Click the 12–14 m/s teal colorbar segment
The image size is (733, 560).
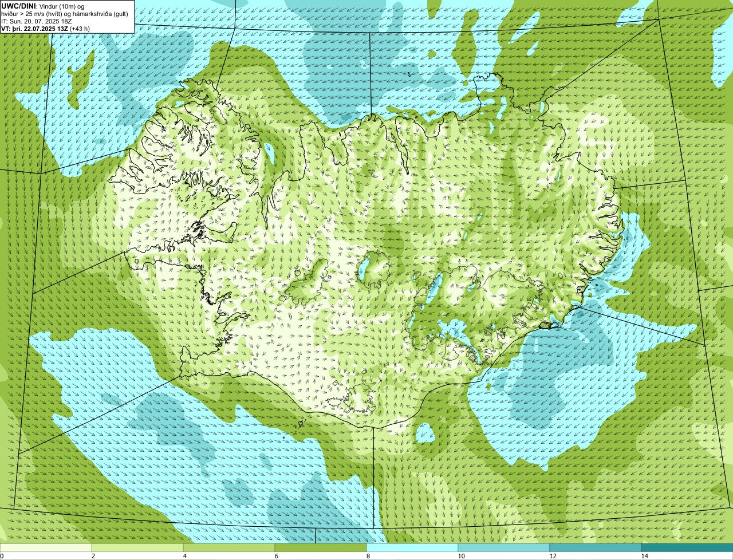(596, 547)
